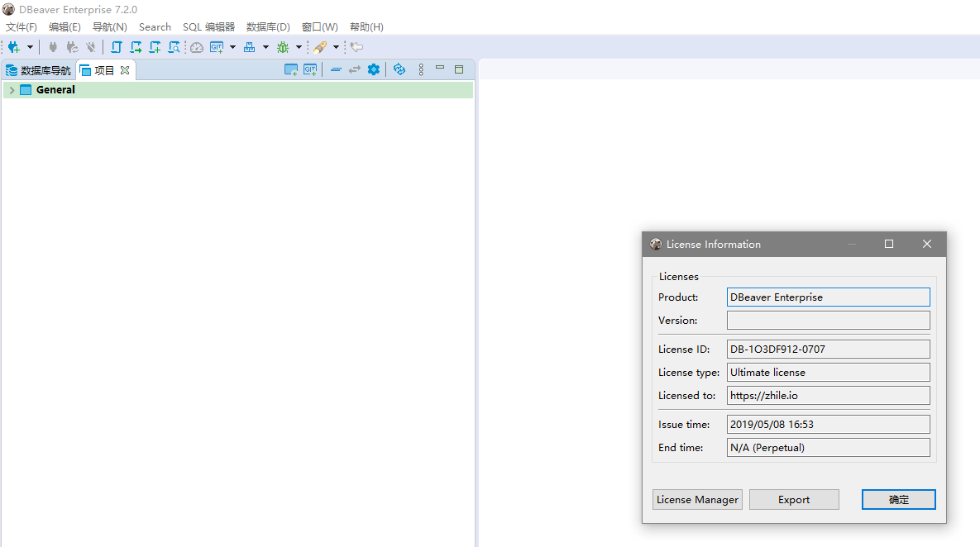Expand dropdown next to network diagram icon
Viewport: 980px width, 547px height.
pyautogui.click(x=265, y=47)
